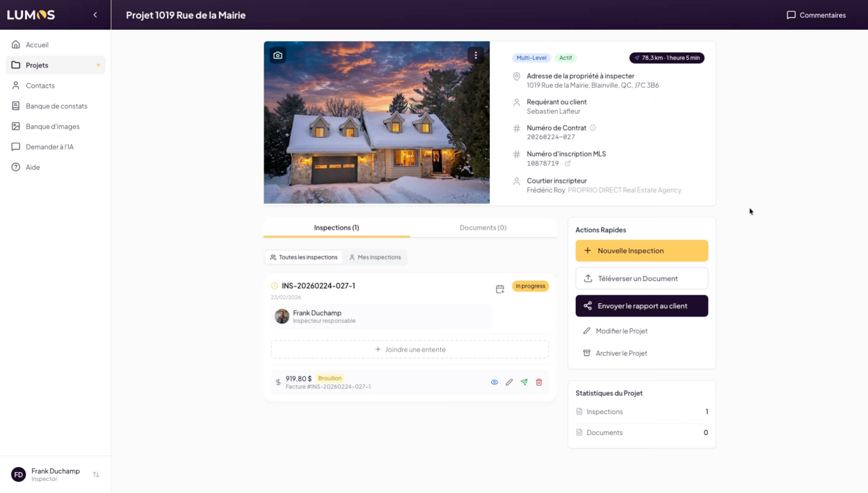Click Joindre une entente
This screenshot has height=493, width=868.
[410, 350]
